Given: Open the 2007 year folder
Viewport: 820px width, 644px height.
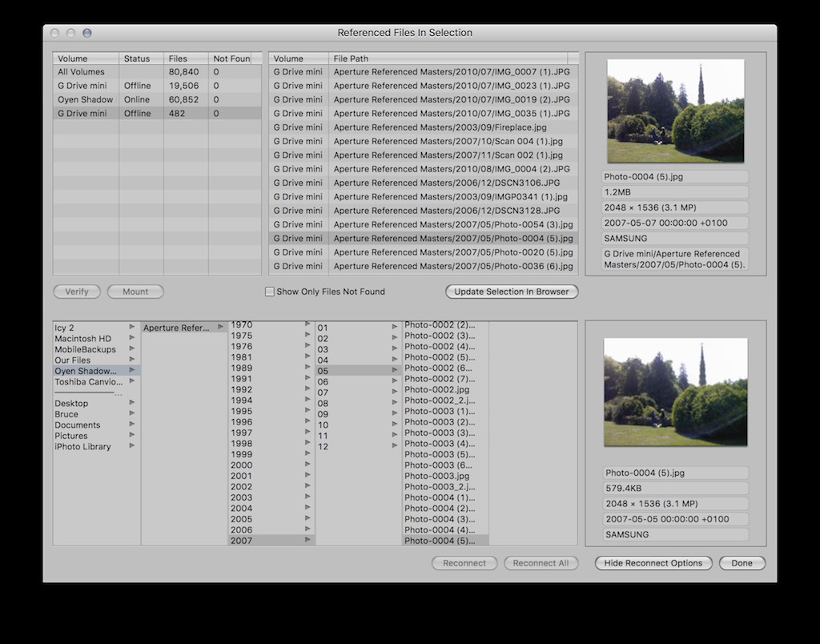Looking at the screenshot, I should 271,541.
